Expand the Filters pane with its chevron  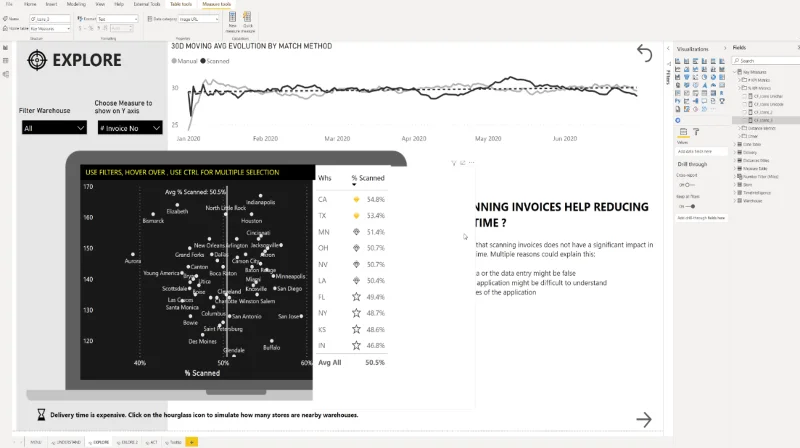pyautogui.click(x=668, y=48)
